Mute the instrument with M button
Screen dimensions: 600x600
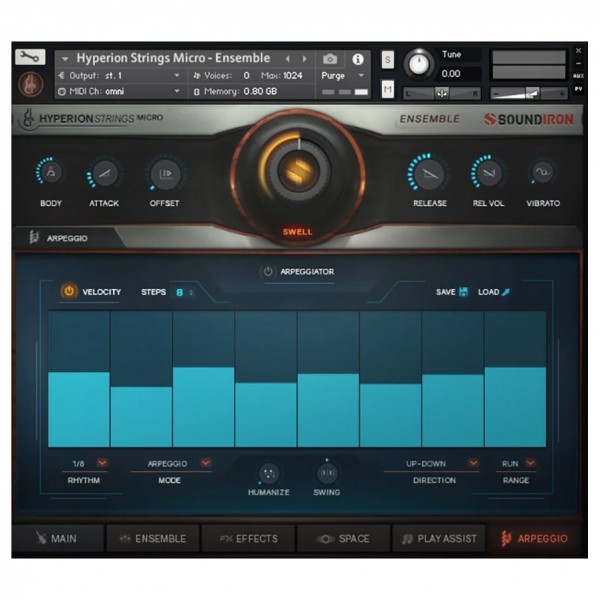pos(388,90)
